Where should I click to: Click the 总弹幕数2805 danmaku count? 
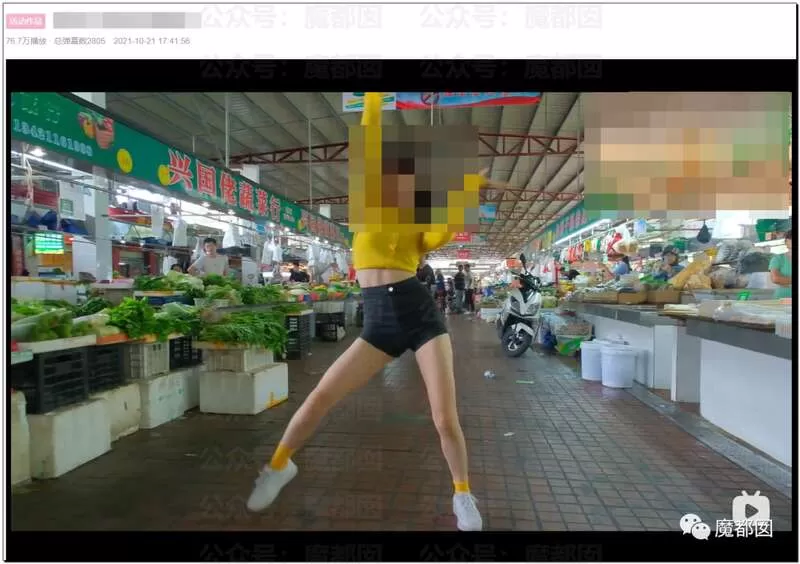80,41
